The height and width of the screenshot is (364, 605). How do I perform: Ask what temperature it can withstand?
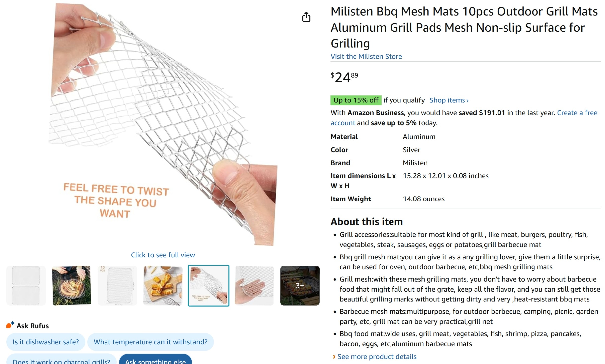150,342
